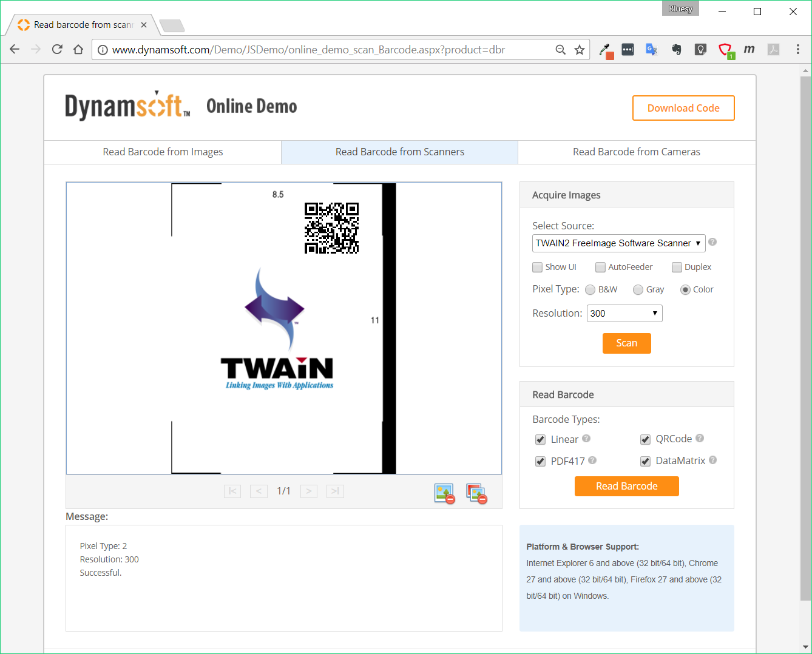Image resolution: width=812 pixels, height=654 pixels.
Task: Click help icon next to Select Source
Action: 712,242
